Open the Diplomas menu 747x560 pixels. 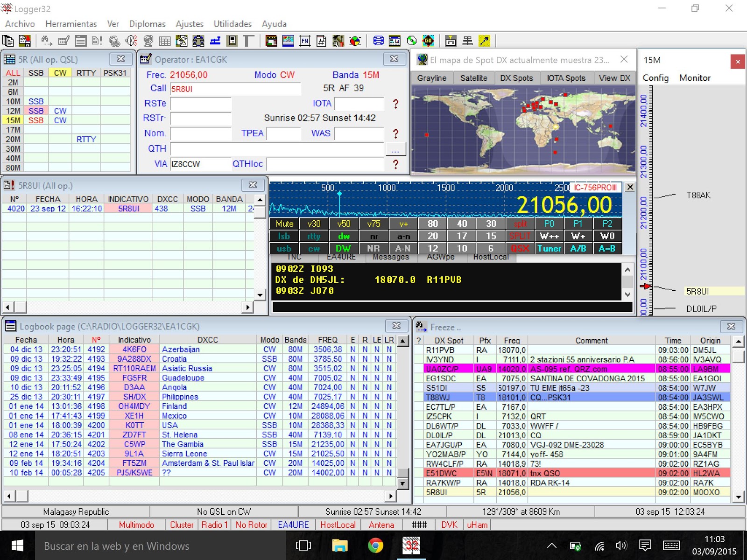pos(147,24)
